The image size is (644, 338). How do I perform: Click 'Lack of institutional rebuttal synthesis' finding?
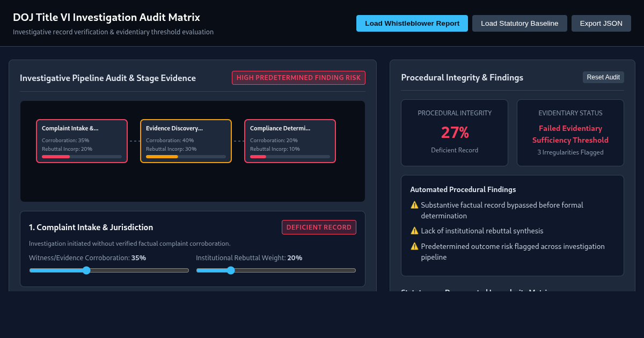tap(482, 231)
